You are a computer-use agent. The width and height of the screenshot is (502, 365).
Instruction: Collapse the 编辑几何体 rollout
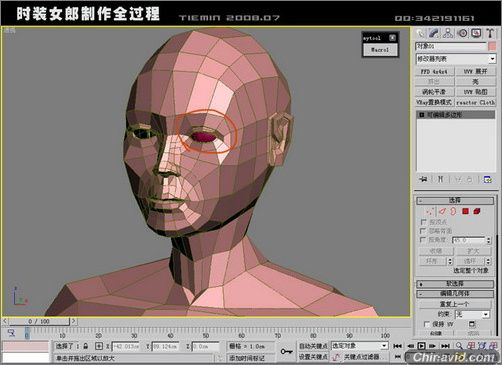point(455,294)
